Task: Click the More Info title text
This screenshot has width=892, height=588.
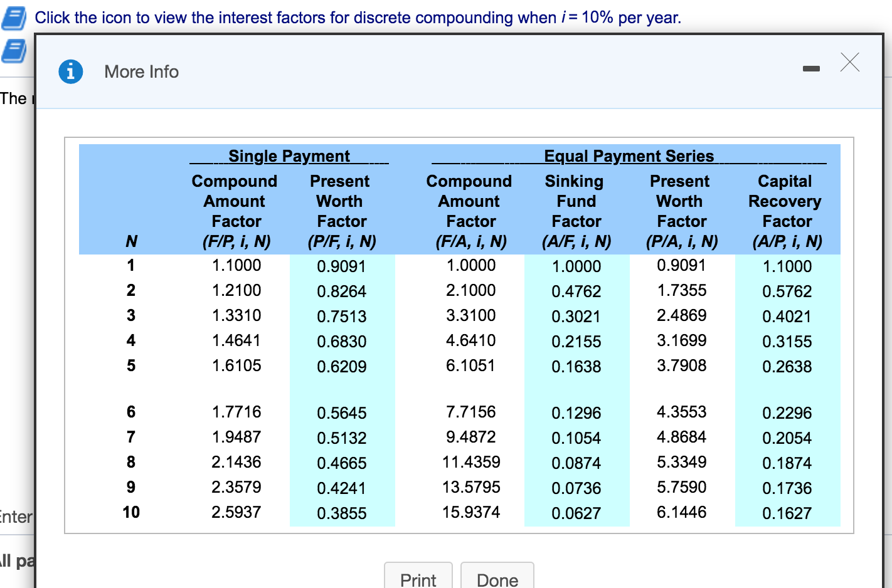Action: point(142,72)
